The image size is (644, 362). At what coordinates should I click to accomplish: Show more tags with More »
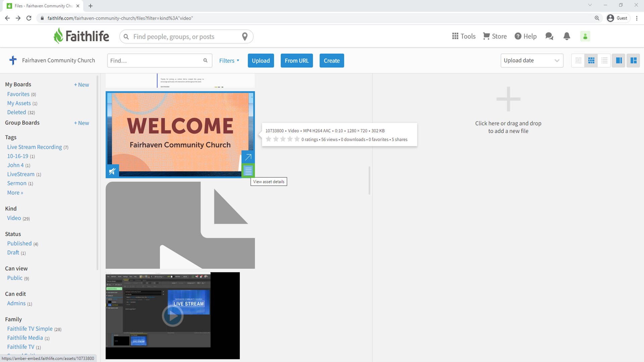tap(15, 192)
